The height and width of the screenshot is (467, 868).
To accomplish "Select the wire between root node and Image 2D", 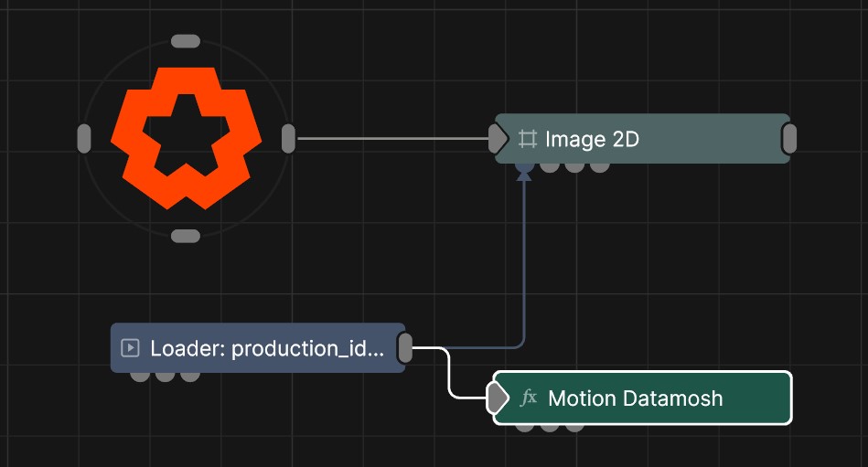I will tap(393, 139).
